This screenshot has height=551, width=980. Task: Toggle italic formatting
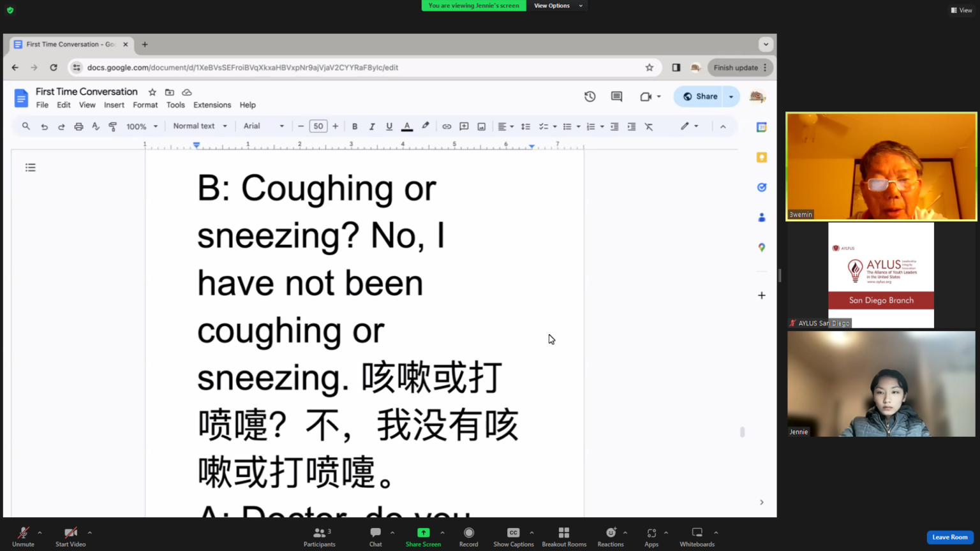(372, 126)
